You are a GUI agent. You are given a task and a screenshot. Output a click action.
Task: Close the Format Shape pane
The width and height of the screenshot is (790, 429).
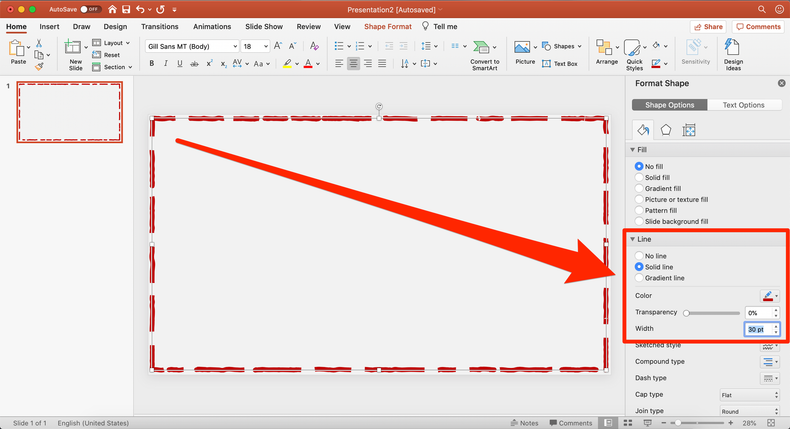point(781,83)
